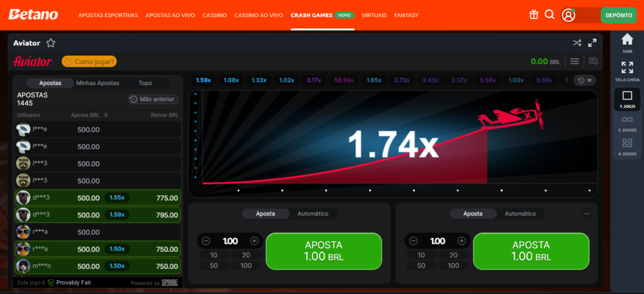The width and height of the screenshot is (644, 294).
Task: Open the Cassino section
Action: click(214, 15)
